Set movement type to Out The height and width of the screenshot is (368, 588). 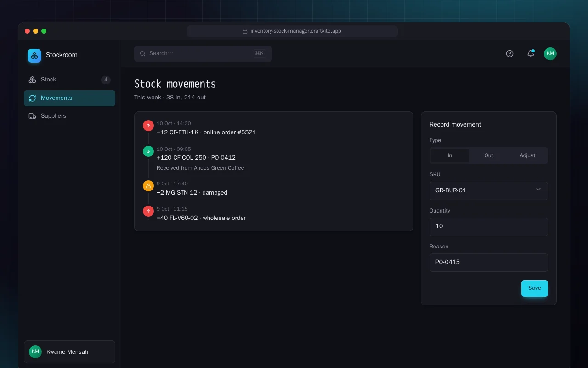pyautogui.click(x=489, y=155)
